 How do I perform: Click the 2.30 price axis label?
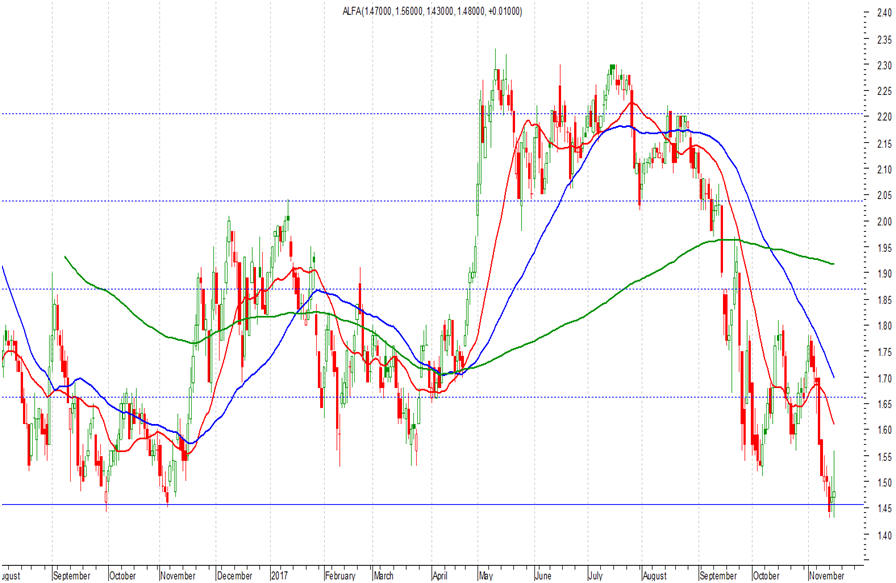(x=883, y=66)
